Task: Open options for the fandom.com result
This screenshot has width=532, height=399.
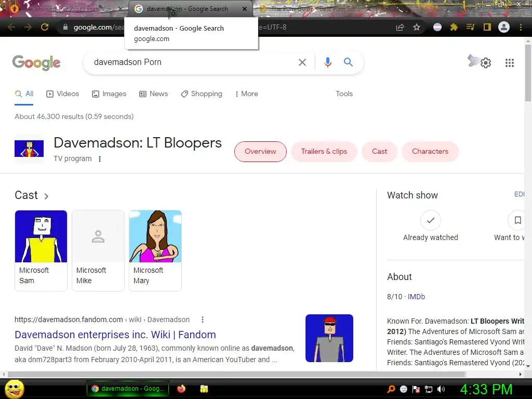Action: 203,320
